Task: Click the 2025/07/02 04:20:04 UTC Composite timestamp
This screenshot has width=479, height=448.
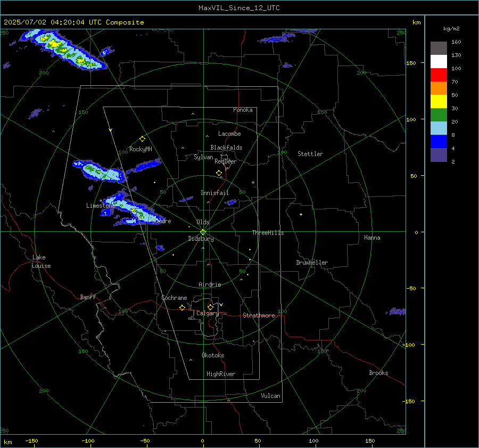Action: [x=73, y=22]
